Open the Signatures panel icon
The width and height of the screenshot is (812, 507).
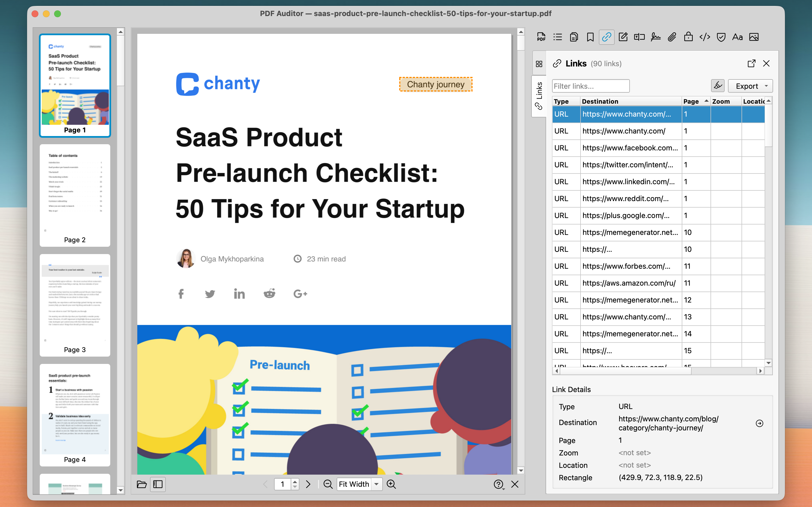click(655, 37)
